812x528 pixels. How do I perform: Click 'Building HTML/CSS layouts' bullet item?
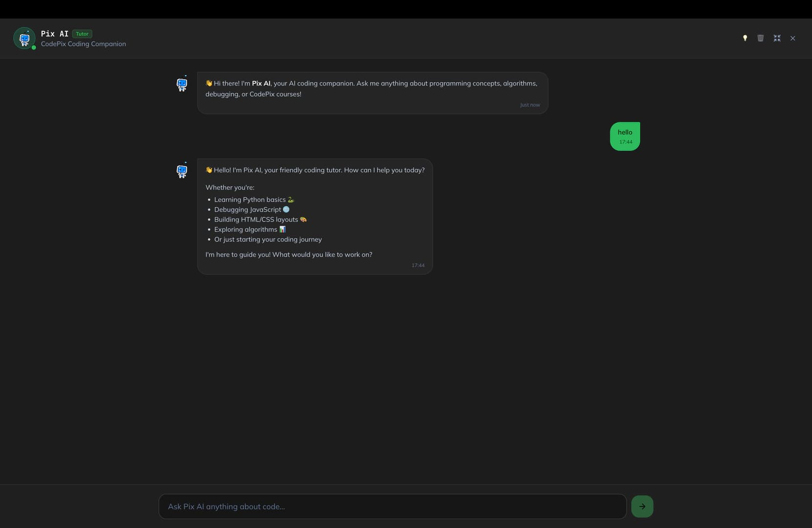pos(261,220)
